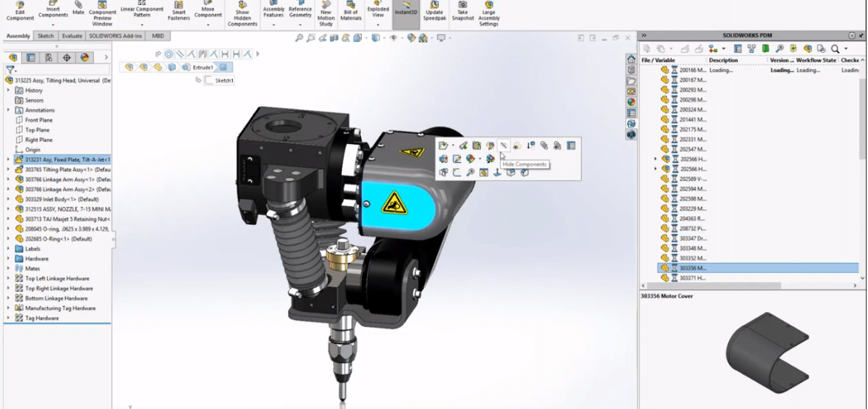The height and width of the screenshot is (409, 868).
Task: Open Edit Appearance in heads-up toolbar
Action: [x=410, y=37]
